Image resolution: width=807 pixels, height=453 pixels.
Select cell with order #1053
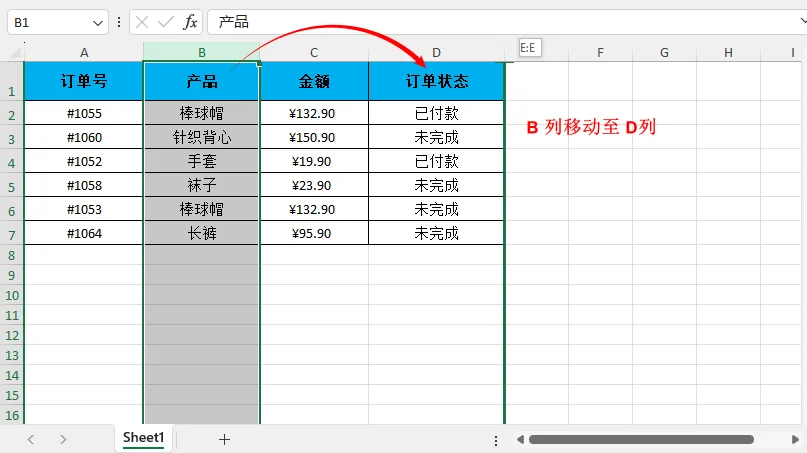pyautogui.click(x=84, y=209)
